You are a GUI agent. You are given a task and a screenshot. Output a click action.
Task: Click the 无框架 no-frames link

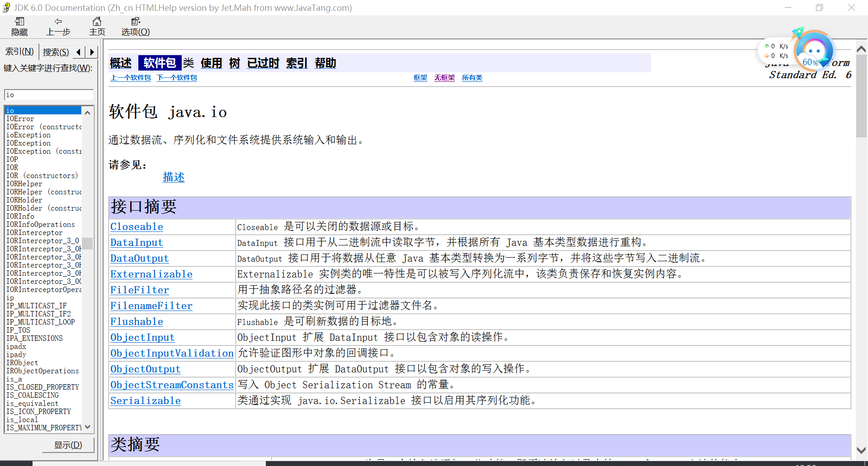[x=444, y=78]
